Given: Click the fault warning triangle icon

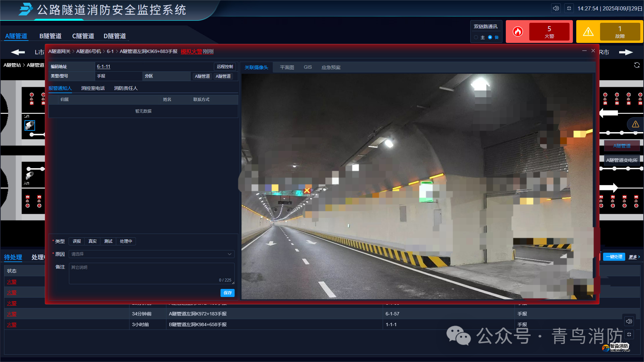Looking at the screenshot, I should (x=588, y=32).
